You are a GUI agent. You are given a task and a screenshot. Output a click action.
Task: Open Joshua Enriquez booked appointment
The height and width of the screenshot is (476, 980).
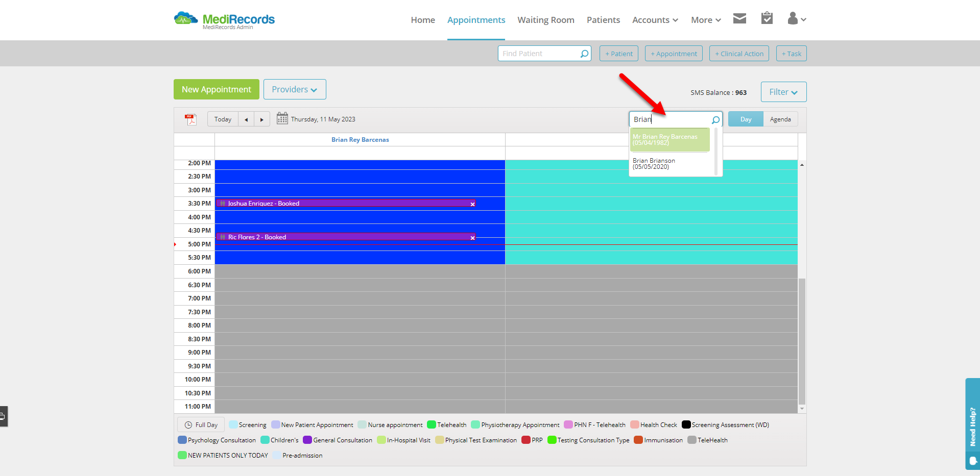point(345,204)
